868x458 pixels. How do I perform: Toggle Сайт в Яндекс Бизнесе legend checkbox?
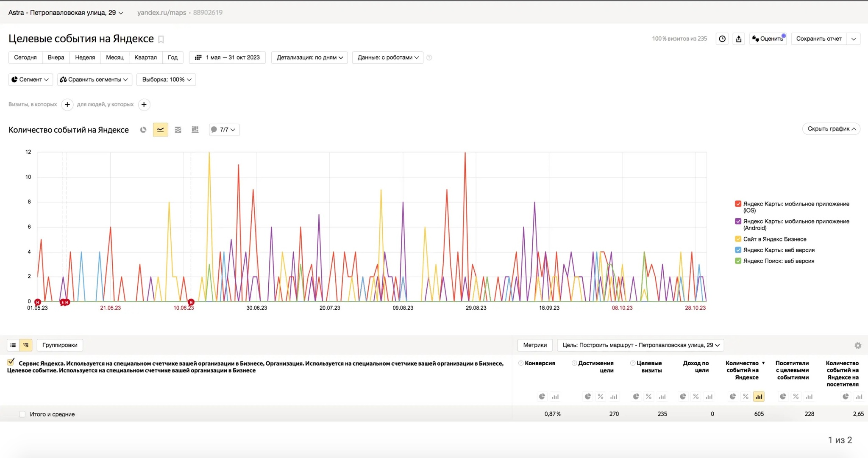738,239
